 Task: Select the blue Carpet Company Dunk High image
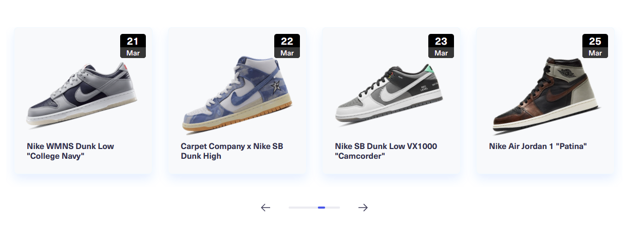(237, 93)
